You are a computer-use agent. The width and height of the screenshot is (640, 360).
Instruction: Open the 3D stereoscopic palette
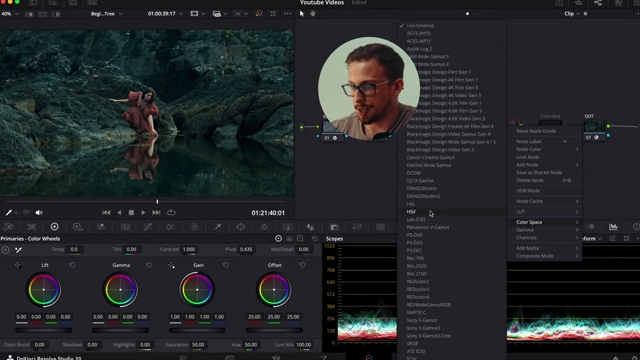coord(380,227)
